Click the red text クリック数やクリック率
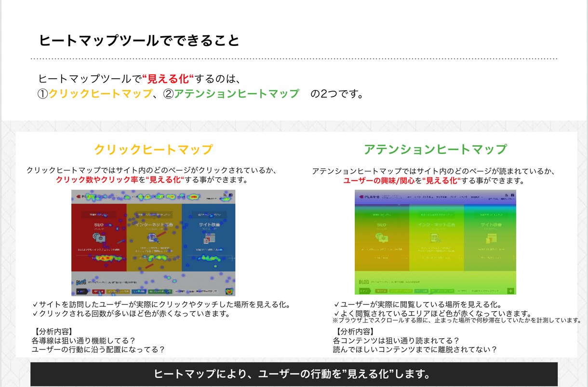 pos(97,180)
